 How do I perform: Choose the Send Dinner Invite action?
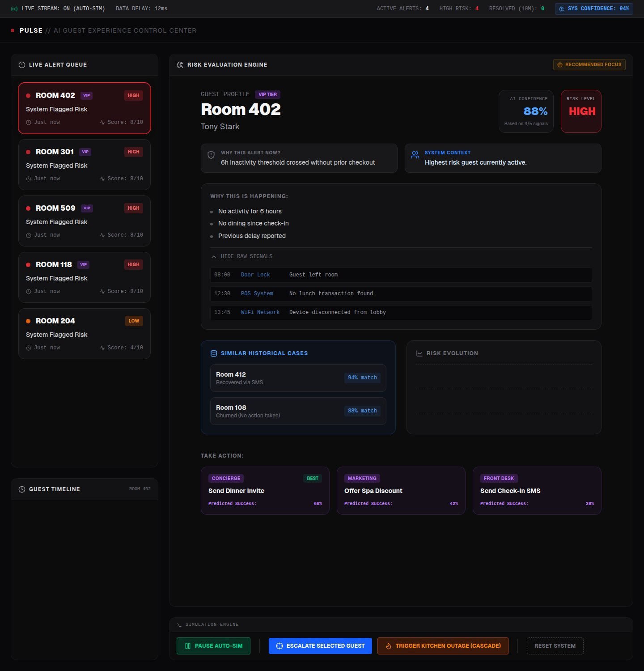pyautogui.click(x=265, y=491)
